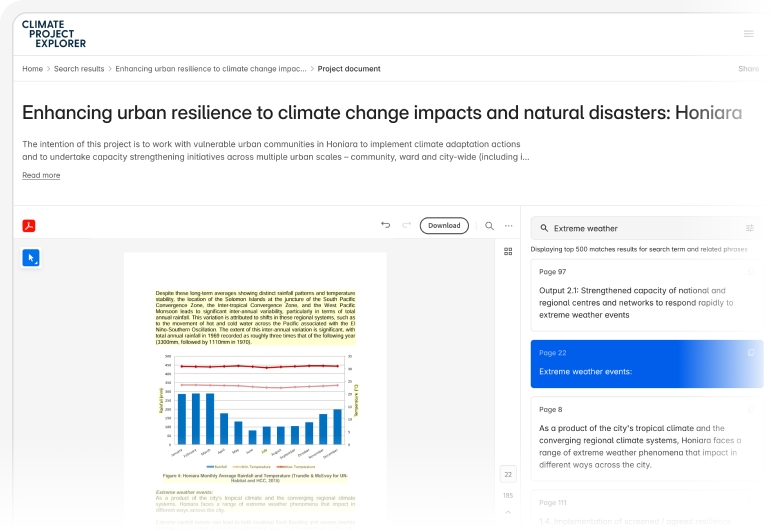Click the Share link
This screenshot has width=774, height=531.
(748, 69)
